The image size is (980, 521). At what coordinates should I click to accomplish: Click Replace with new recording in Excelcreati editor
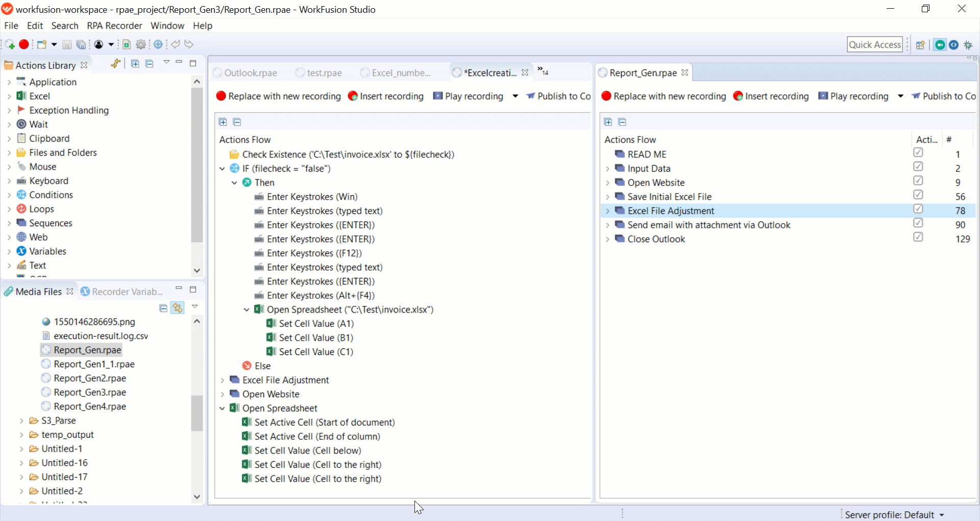coord(279,96)
